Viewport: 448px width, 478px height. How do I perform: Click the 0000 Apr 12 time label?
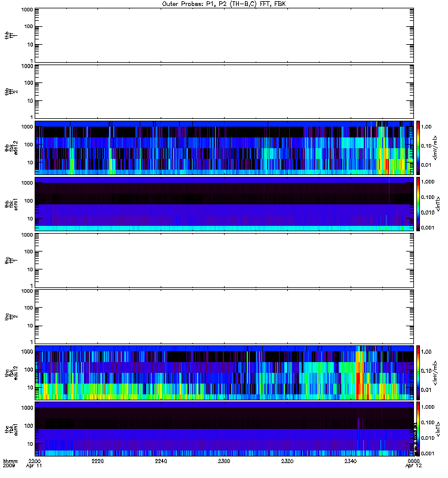pos(413,464)
